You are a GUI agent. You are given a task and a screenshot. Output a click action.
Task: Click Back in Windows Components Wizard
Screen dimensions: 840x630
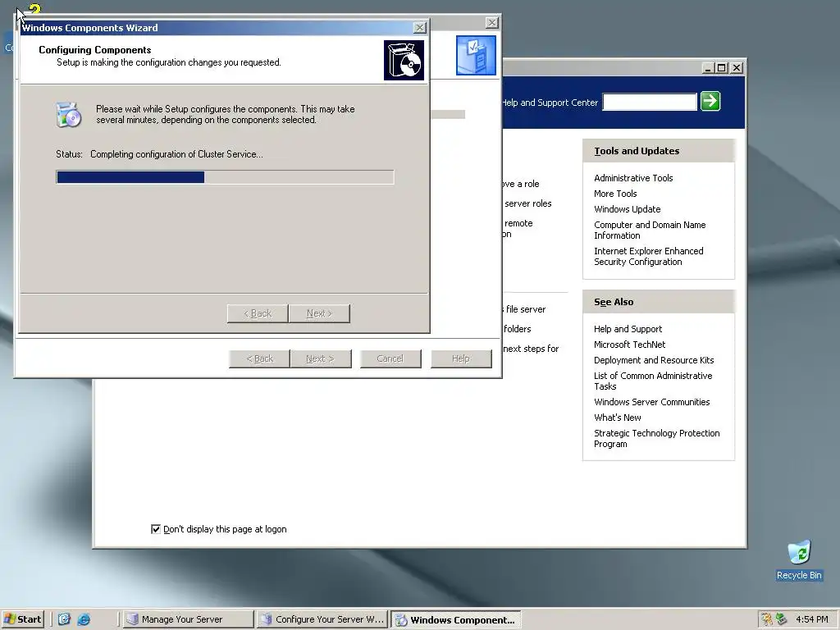258,313
